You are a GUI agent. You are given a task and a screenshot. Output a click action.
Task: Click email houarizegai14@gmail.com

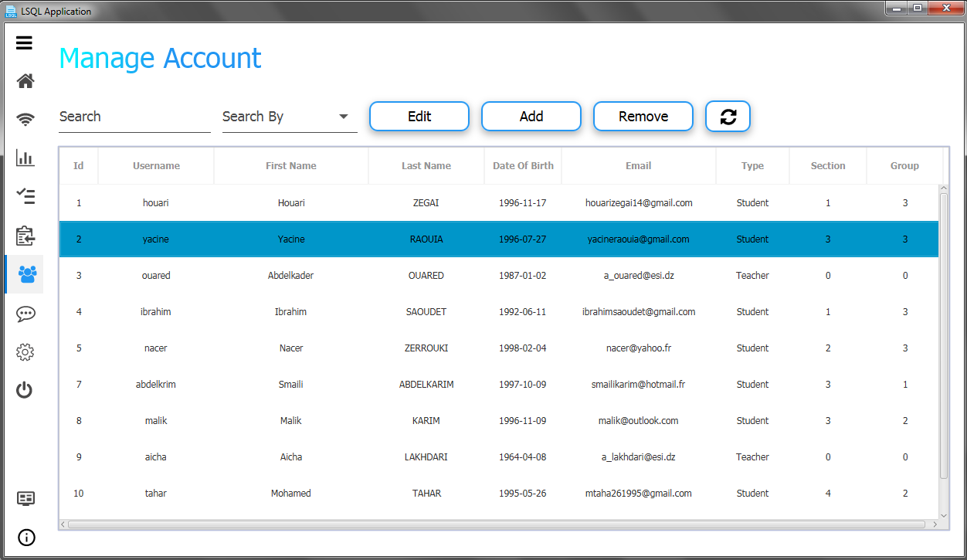(639, 203)
